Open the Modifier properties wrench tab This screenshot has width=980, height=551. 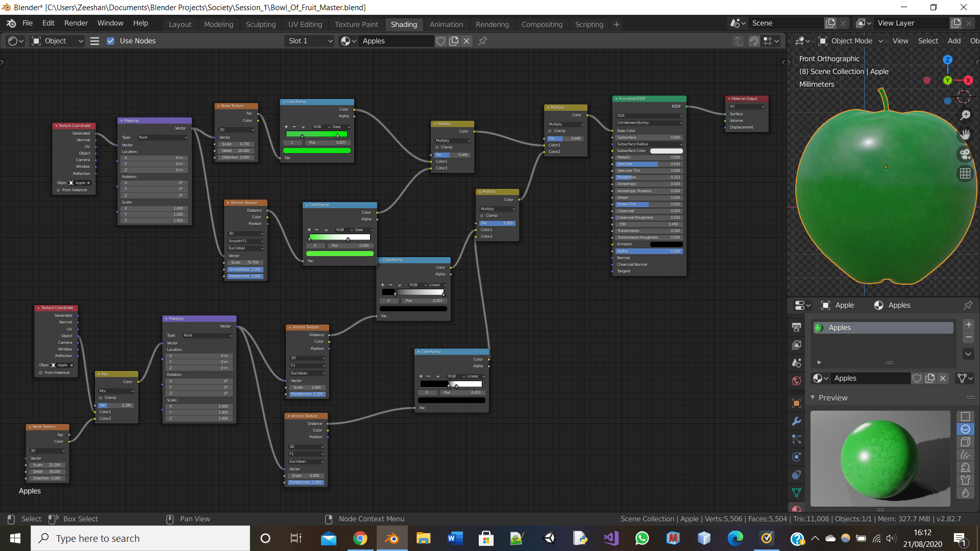click(x=796, y=421)
